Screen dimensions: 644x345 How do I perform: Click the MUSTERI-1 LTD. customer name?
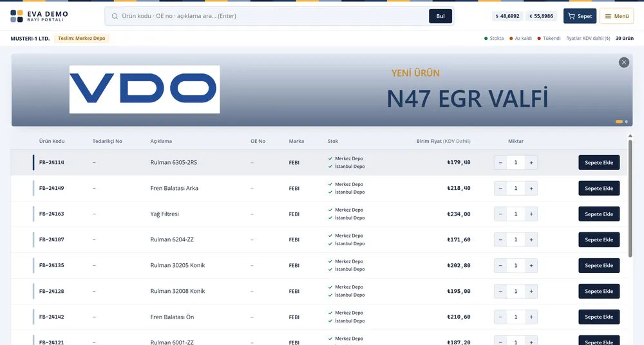pyautogui.click(x=30, y=39)
